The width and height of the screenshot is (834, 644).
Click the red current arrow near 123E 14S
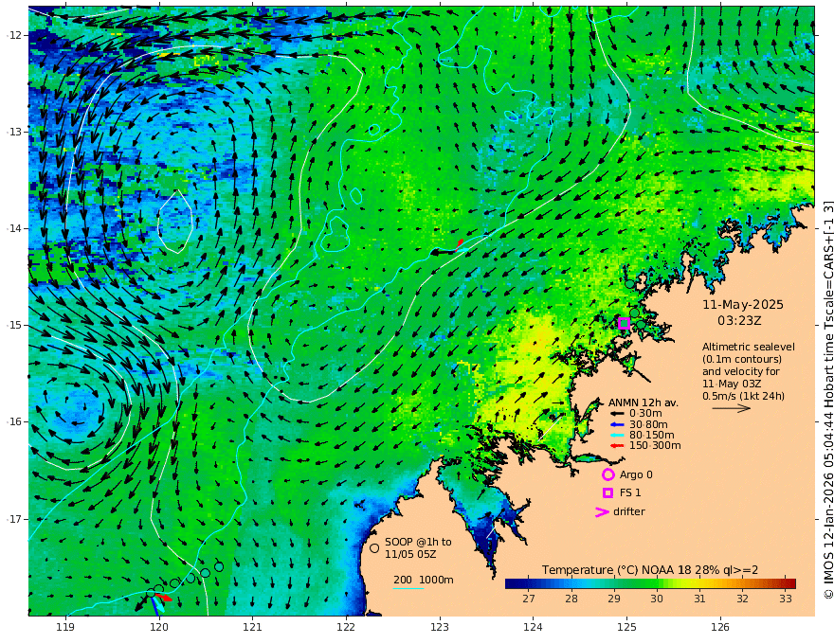(x=460, y=244)
